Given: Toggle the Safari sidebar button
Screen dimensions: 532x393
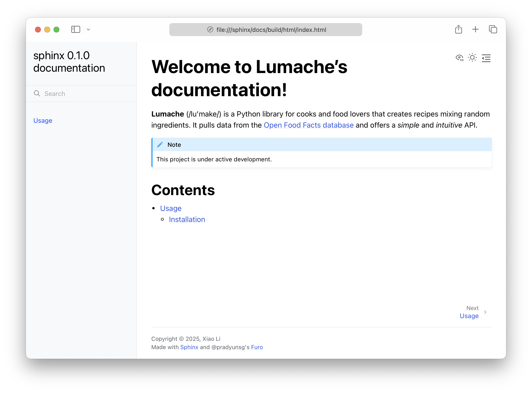Looking at the screenshot, I should tap(76, 30).
